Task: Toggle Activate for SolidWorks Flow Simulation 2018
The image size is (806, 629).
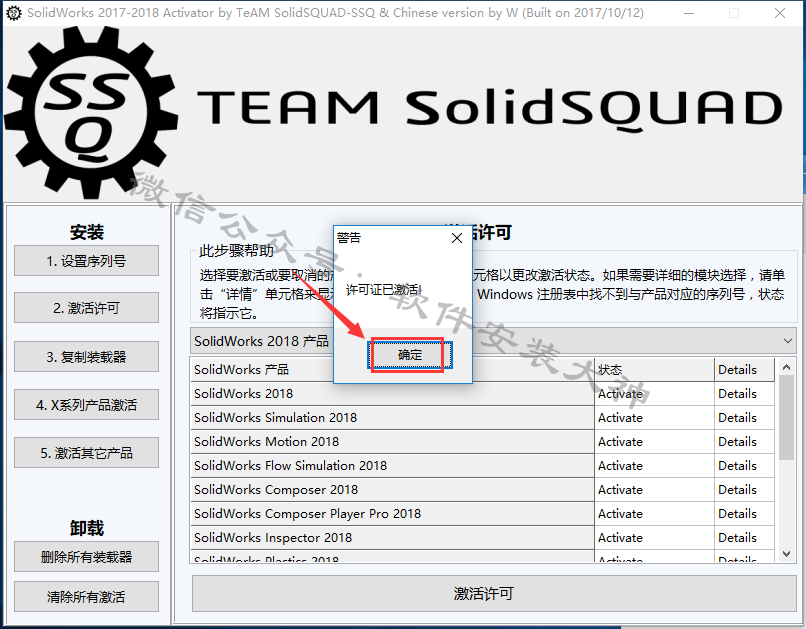Action: (654, 466)
